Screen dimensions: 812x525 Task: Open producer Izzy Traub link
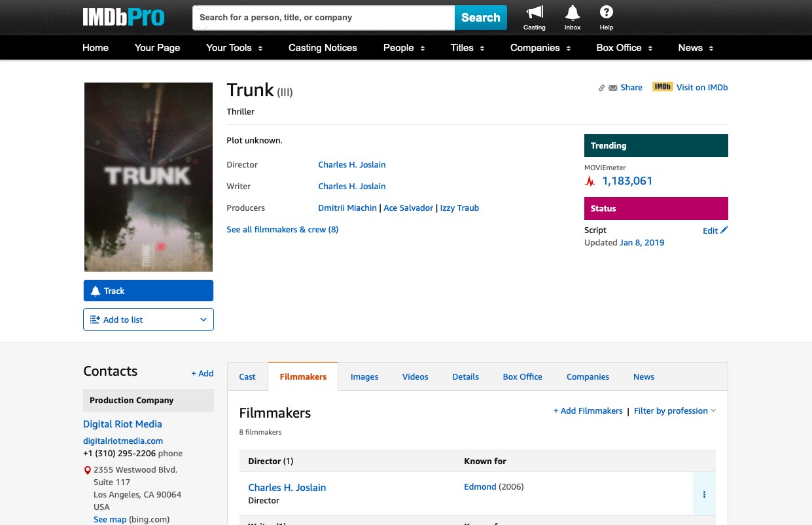(x=459, y=208)
